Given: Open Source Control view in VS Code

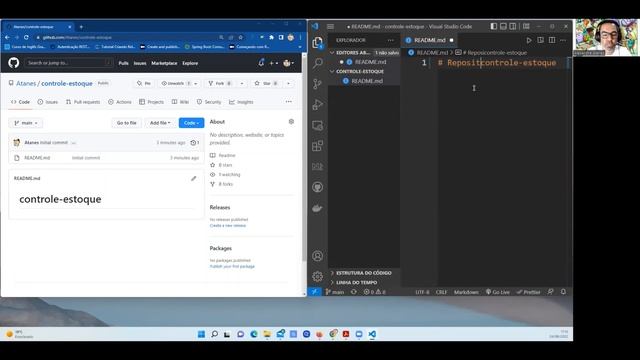Looking at the screenshot, I should point(318,84).
